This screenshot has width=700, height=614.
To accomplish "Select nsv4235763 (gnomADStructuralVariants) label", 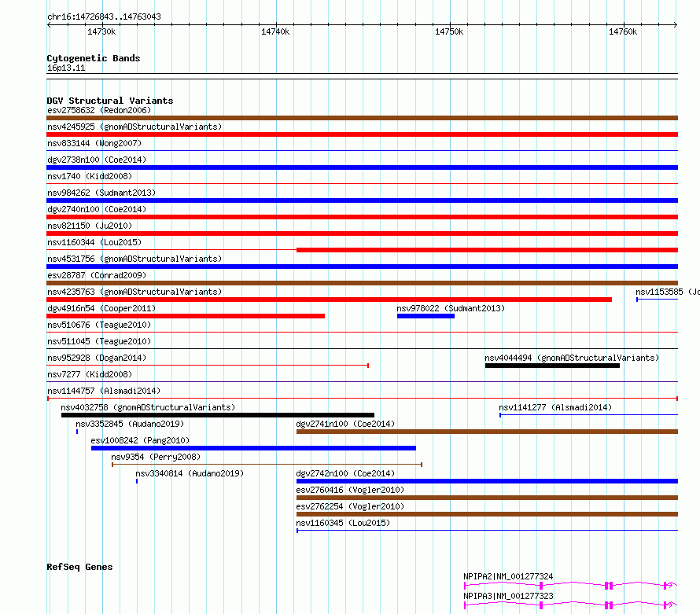I will (x=134, y=292).
